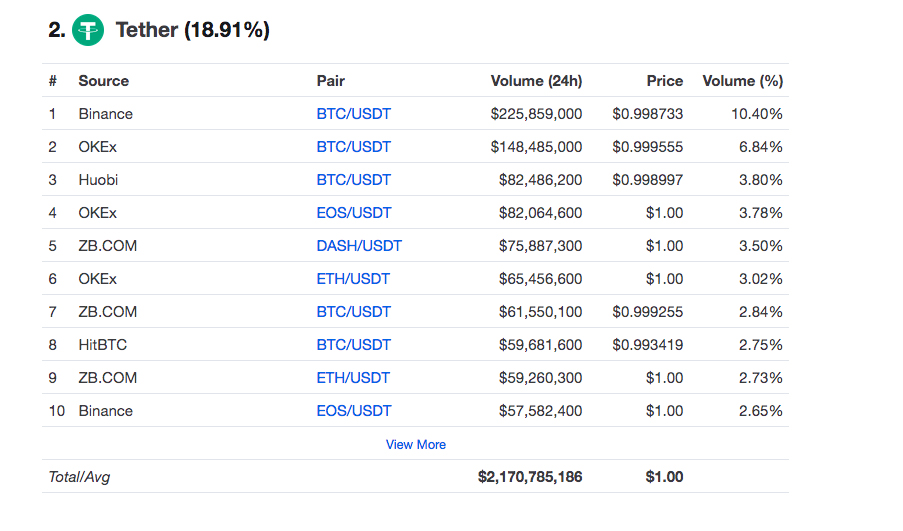
Task: Click the View More link
Action: pos(416,445)
